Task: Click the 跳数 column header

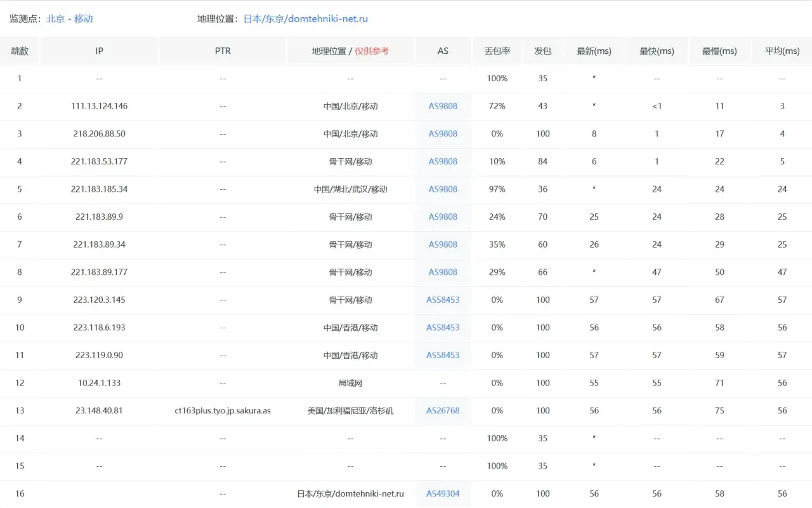Action: [x=20, y=51]
